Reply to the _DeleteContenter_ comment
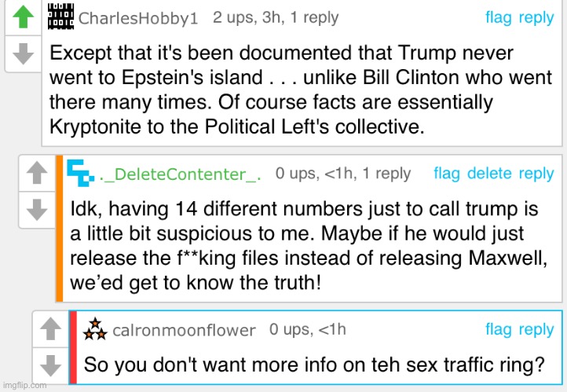567x392 pixels. pos(536,174)
